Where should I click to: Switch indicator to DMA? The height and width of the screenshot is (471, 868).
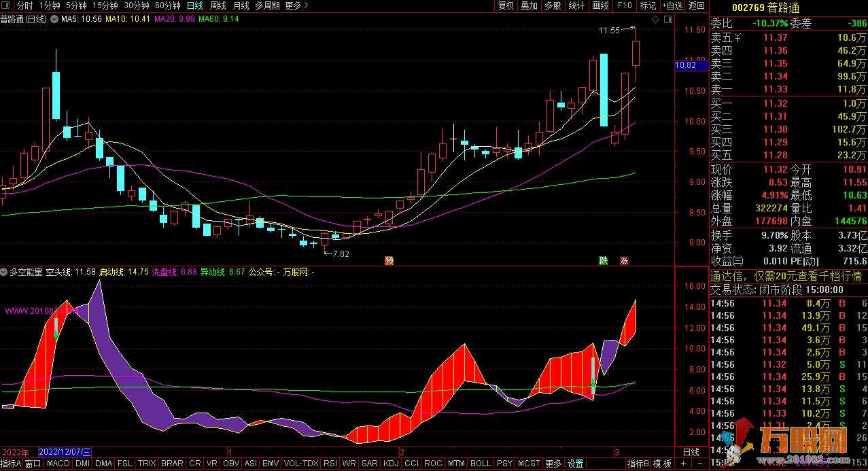104,464
